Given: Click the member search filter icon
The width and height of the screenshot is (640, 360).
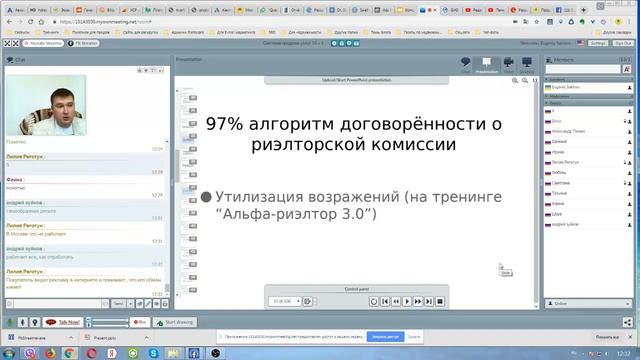Looking at the screenshot, I should [627, 69].
